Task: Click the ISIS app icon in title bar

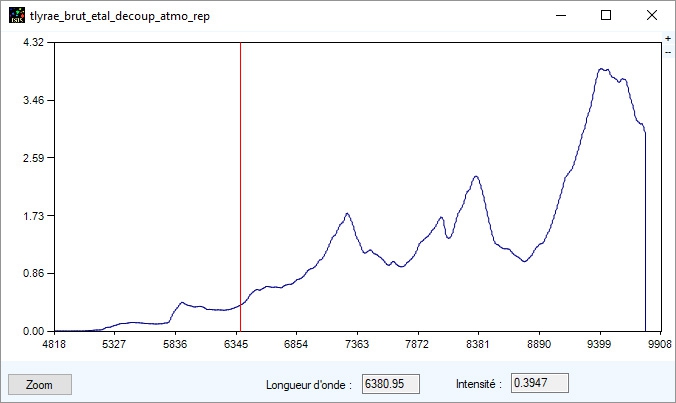Action: click(17, 16)
